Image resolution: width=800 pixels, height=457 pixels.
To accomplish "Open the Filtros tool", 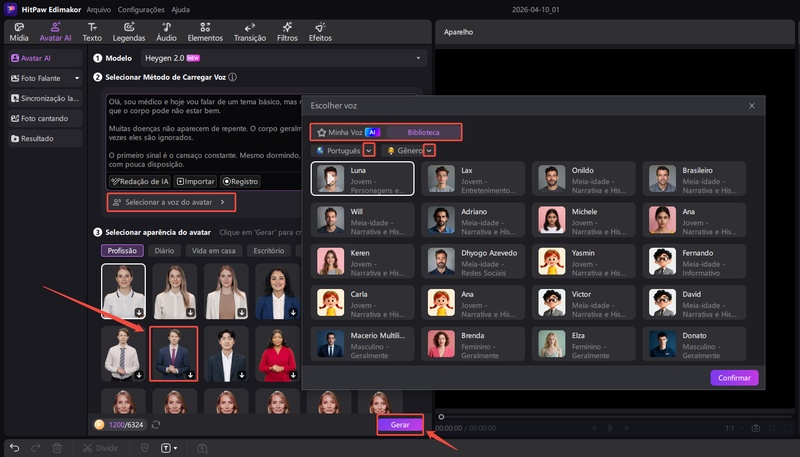I will click(x=287, y=32).
